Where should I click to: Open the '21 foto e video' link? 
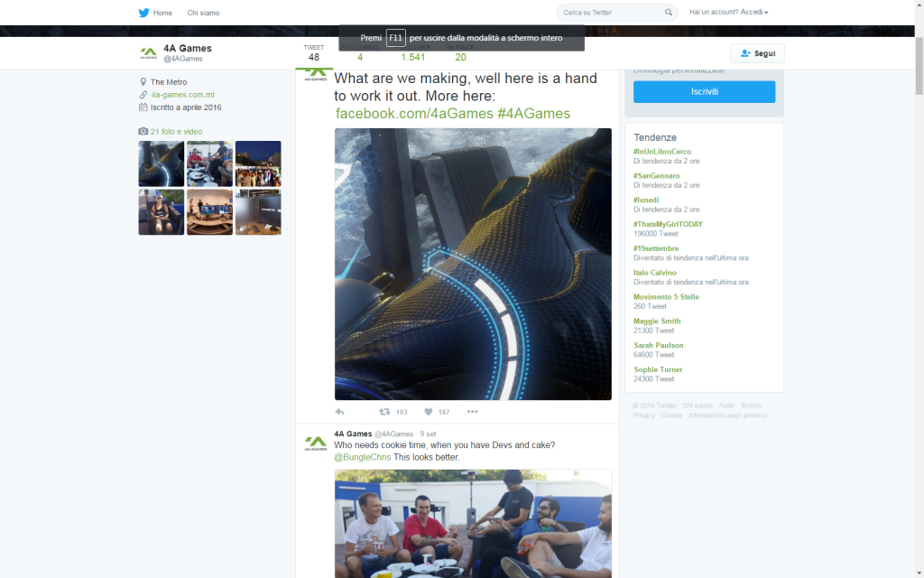point(176,132)
